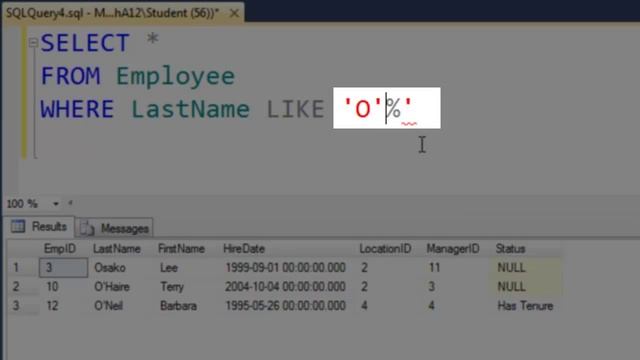Click the 1999-09-01 HireDate cell
Screen dimensions: 640x360
click(287, 268)
